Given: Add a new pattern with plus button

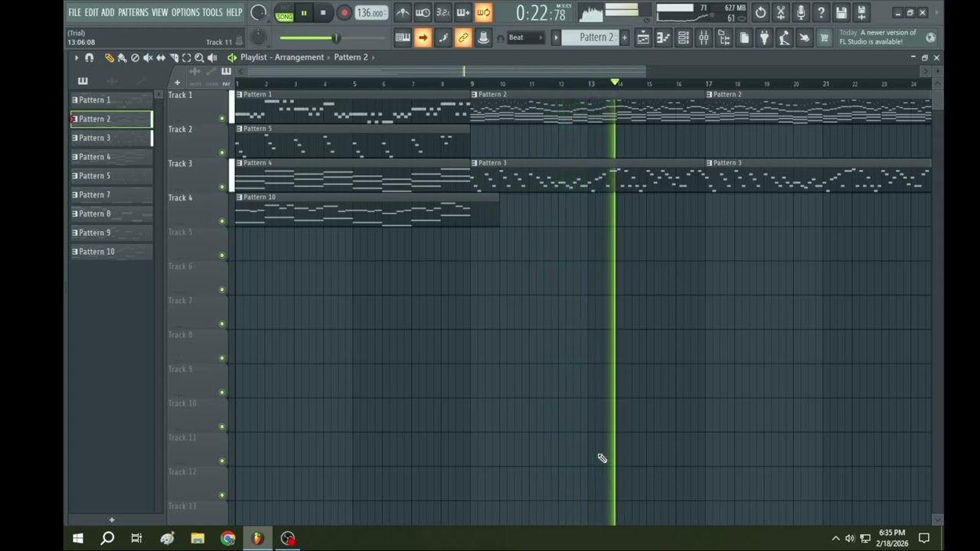Looking at the screenshot, I should click(x=625, y=37).
